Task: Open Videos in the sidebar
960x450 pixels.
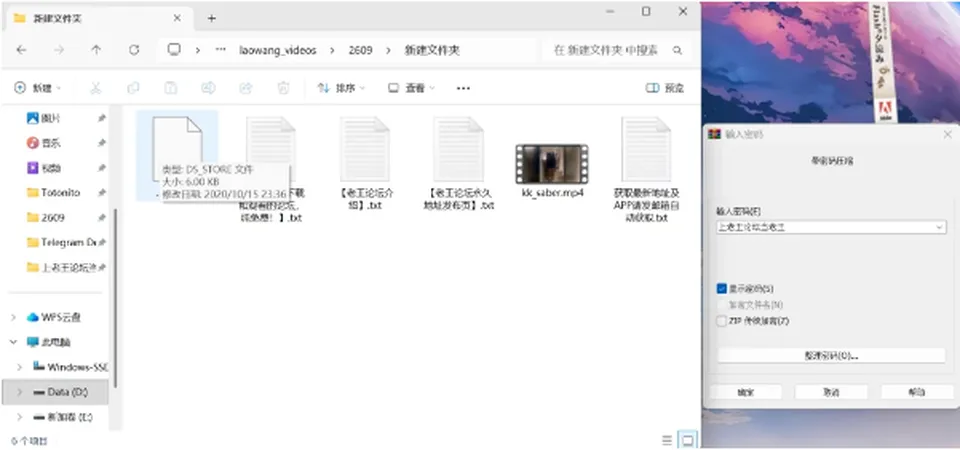Action: pyautogui.click(x=51, y=168)
